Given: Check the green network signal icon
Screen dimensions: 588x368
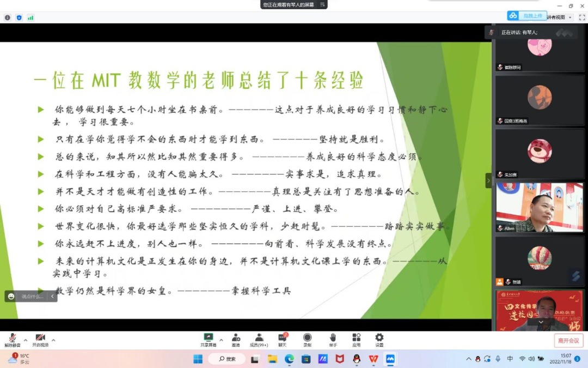Looking at the screenshot, I should point(30,17).
